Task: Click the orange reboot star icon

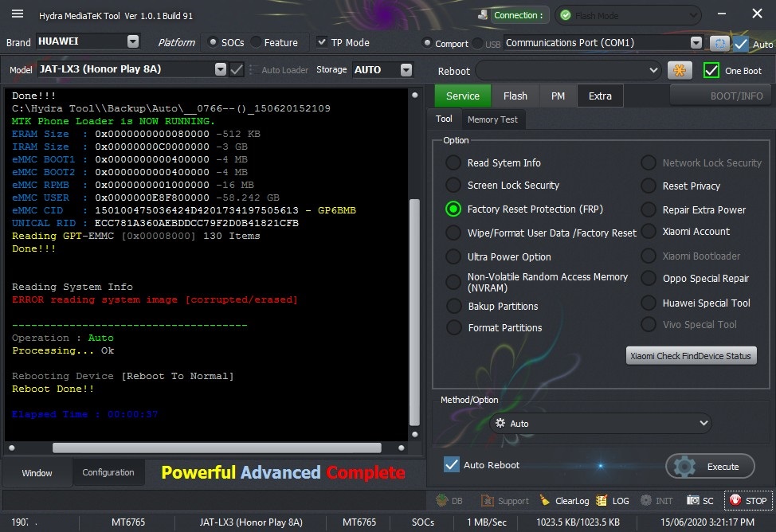Action: [680, 70]
